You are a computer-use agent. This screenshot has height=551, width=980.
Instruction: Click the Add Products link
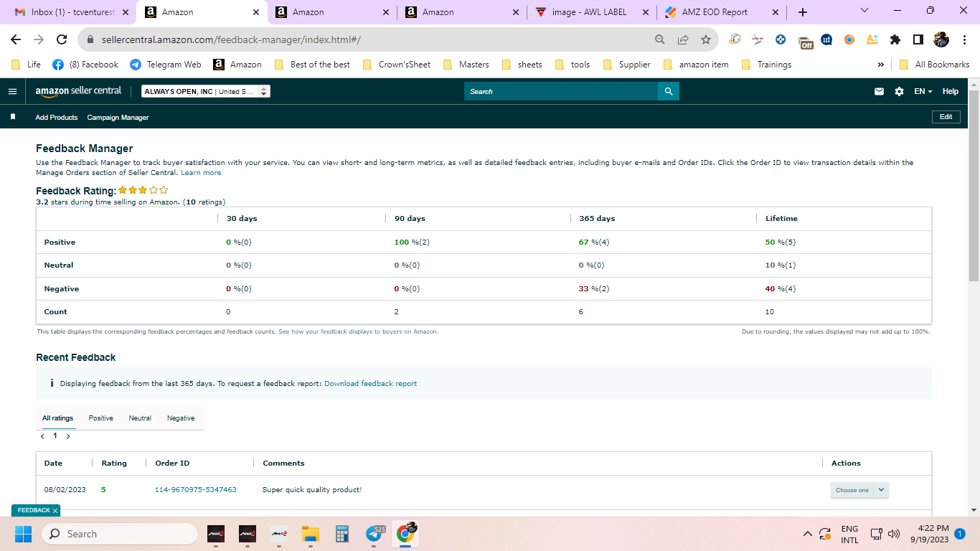click(x=57, y=117)
